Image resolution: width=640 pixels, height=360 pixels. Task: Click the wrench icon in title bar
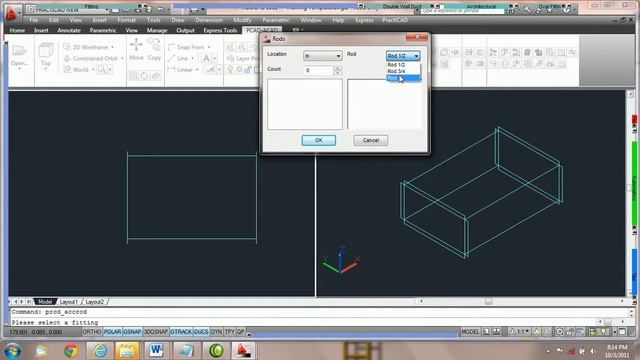527,8
